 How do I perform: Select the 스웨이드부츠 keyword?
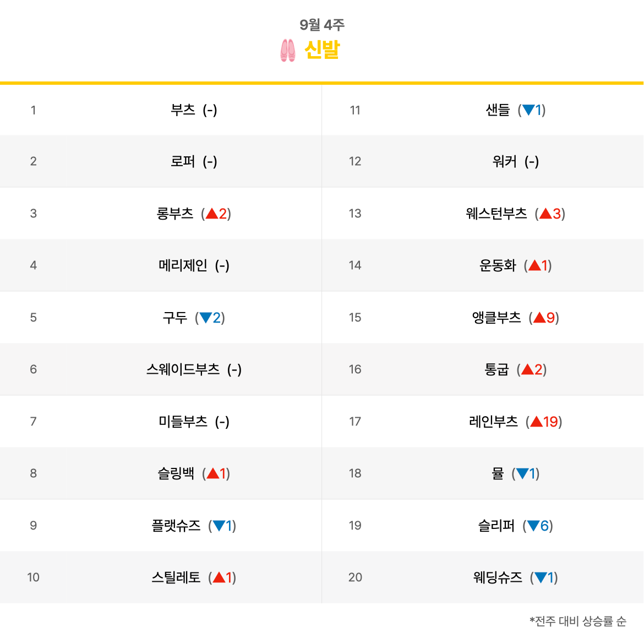pos(183,369)
